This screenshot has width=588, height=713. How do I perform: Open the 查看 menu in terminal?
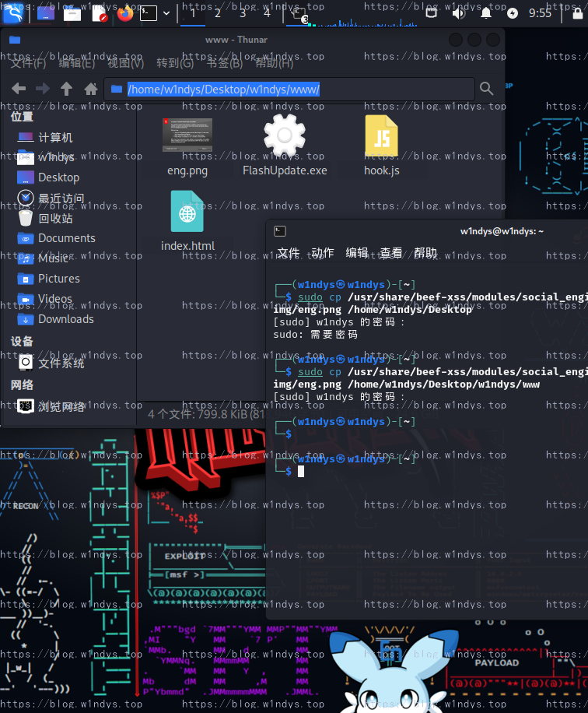(x=391, y=253)
